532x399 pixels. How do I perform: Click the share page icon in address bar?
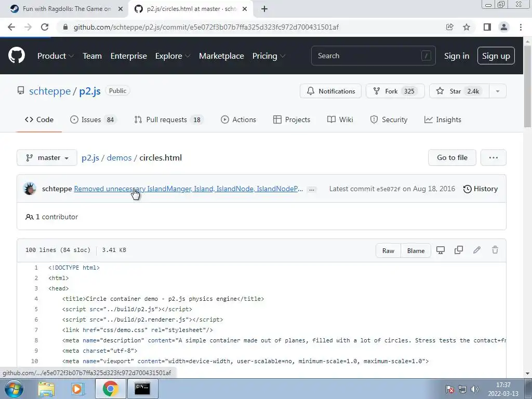point(449,27)
